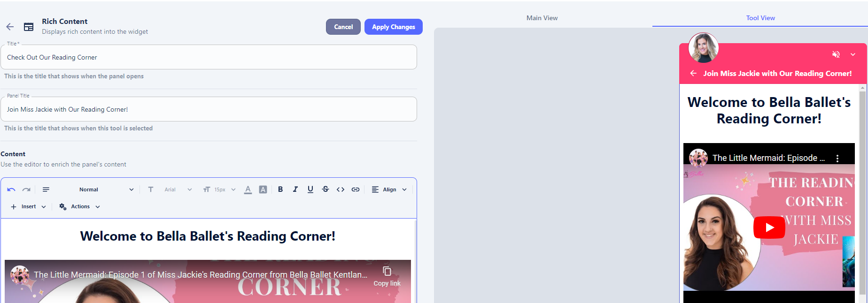This screenshot has height=303, width=868.
Task: Click the font family T icon
Action: pos(151,189)
